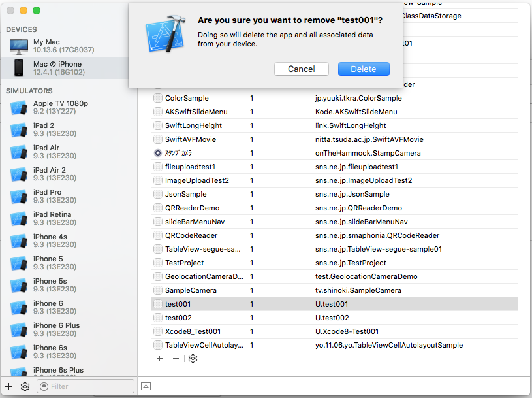Screen dimensions: 532x398
Task: Click the fileuploadtest1 app icon
Action: tap(157, 167)
